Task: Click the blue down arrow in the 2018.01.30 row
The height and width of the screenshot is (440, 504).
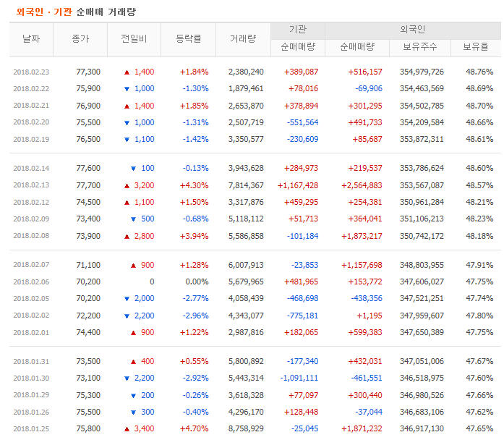Action: click(127, 378)
